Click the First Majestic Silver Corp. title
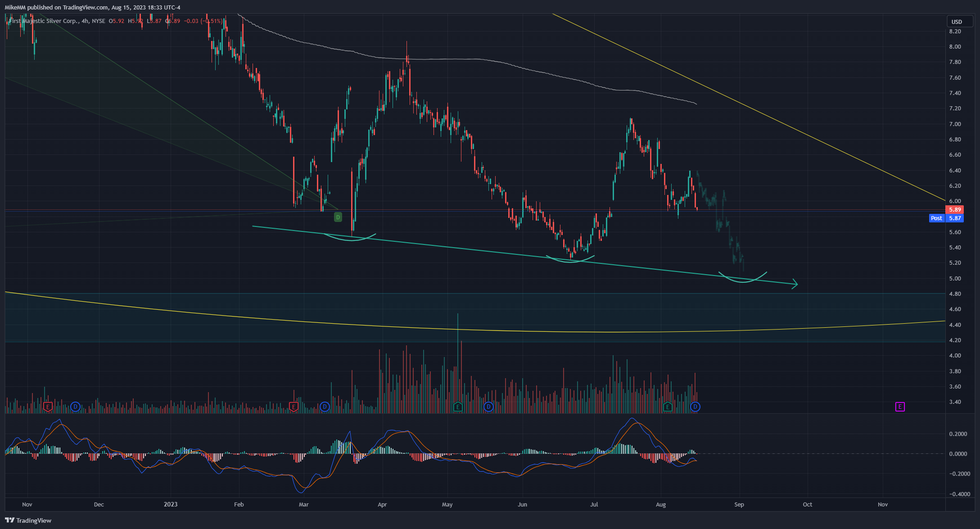Image resolution: width=980 pixels, height=529 pixels. [x=44, y=21]
